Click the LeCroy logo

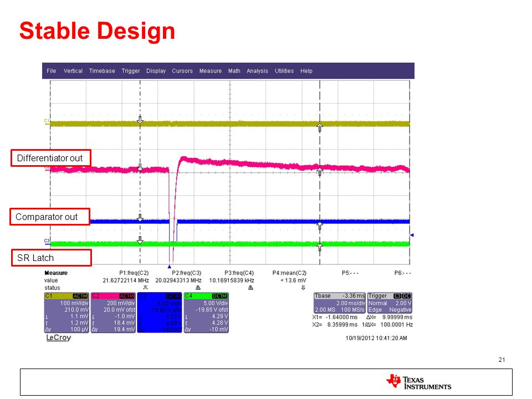pyautogui.click(x=59, y=337)
